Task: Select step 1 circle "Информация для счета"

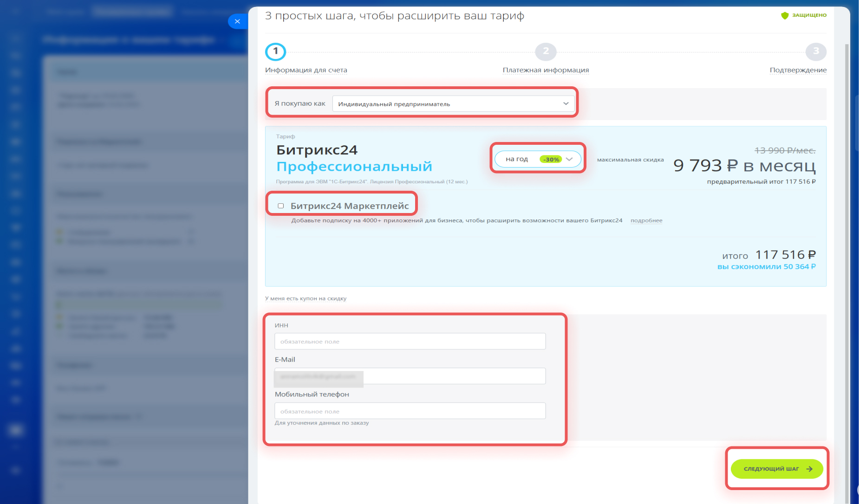Action: point(276,52)
